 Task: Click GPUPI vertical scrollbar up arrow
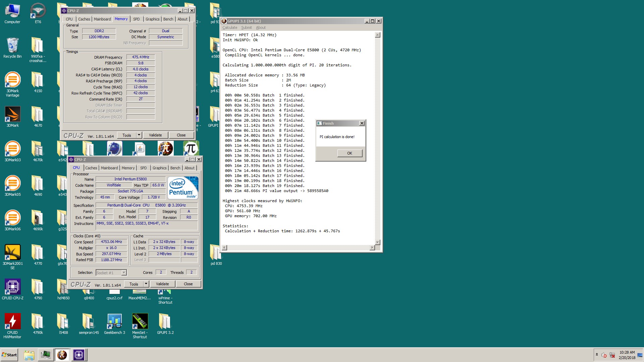point(377,35)
